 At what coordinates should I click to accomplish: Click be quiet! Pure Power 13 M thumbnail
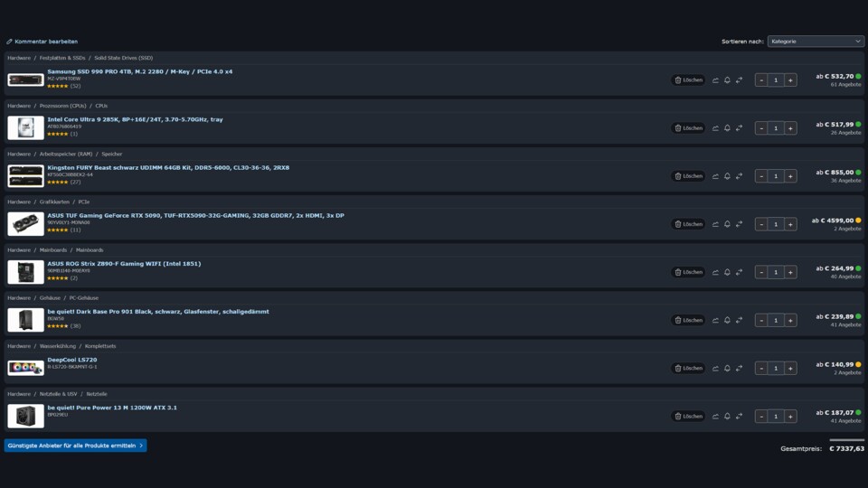coord(25,416)
